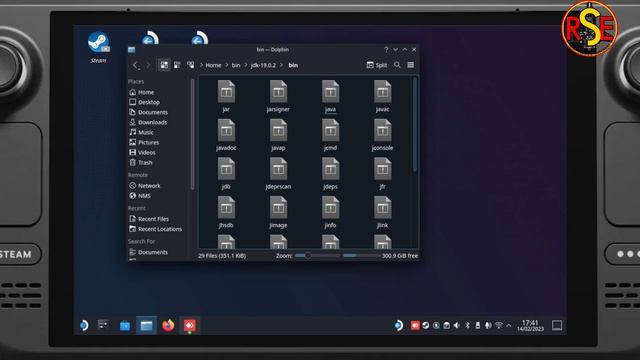
Task: Open the Wi-Fi network tray icon
Action: (498, 325)
